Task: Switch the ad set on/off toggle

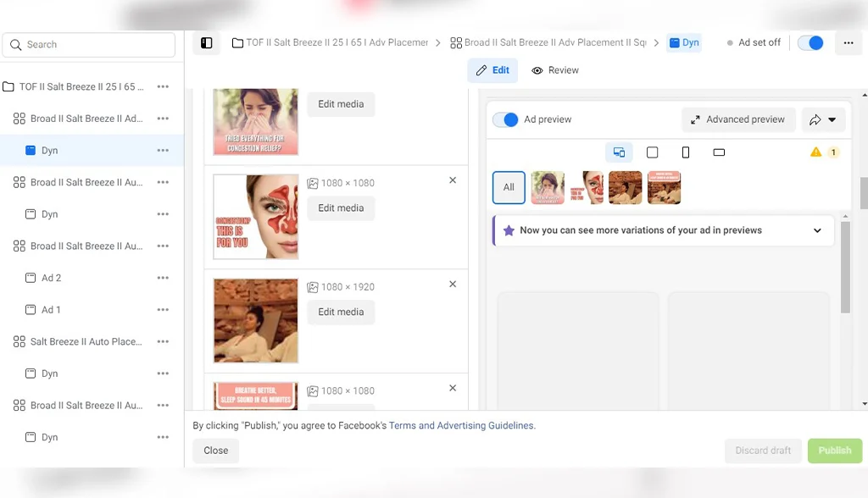Action: pyautogui.click(x=810, y=43)
